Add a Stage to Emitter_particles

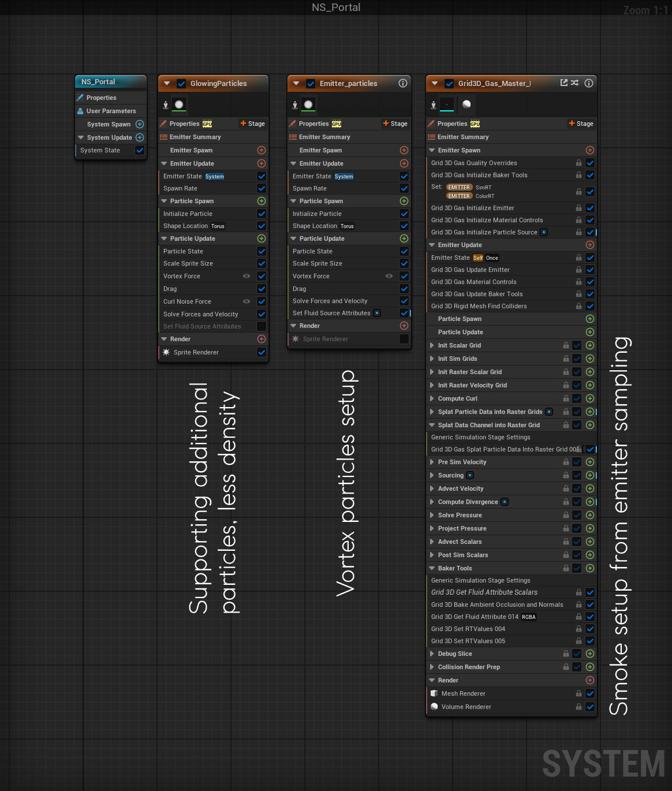point(395,124)
